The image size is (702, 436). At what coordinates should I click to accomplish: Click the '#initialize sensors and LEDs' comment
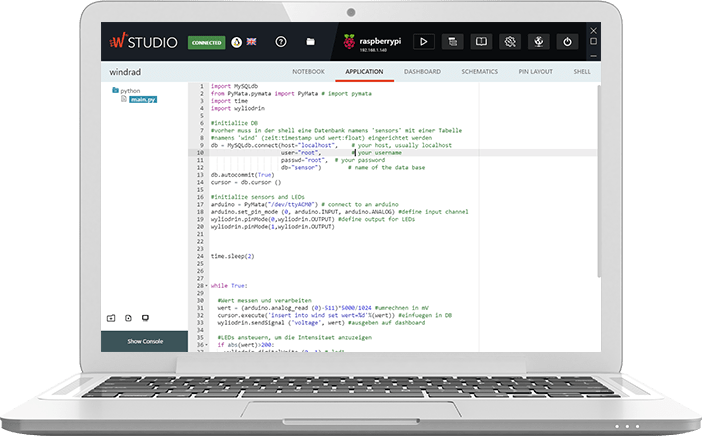[257, 197]
